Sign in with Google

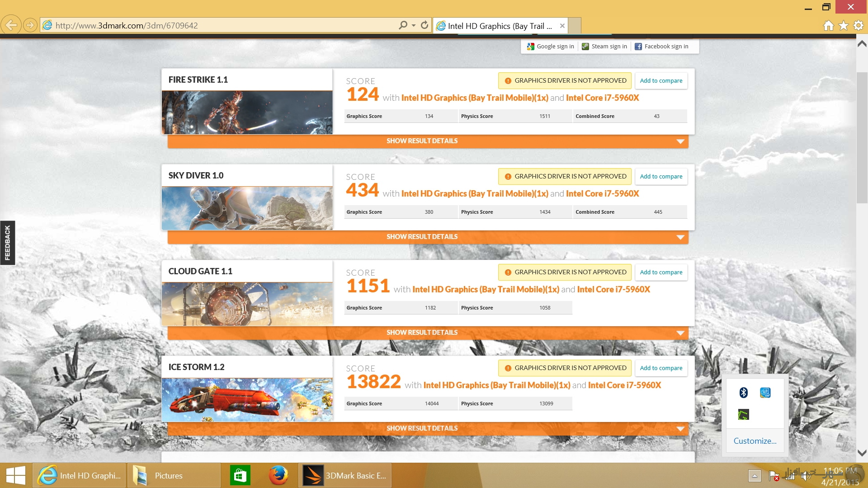pyautogui.click(x=550, y=47)
